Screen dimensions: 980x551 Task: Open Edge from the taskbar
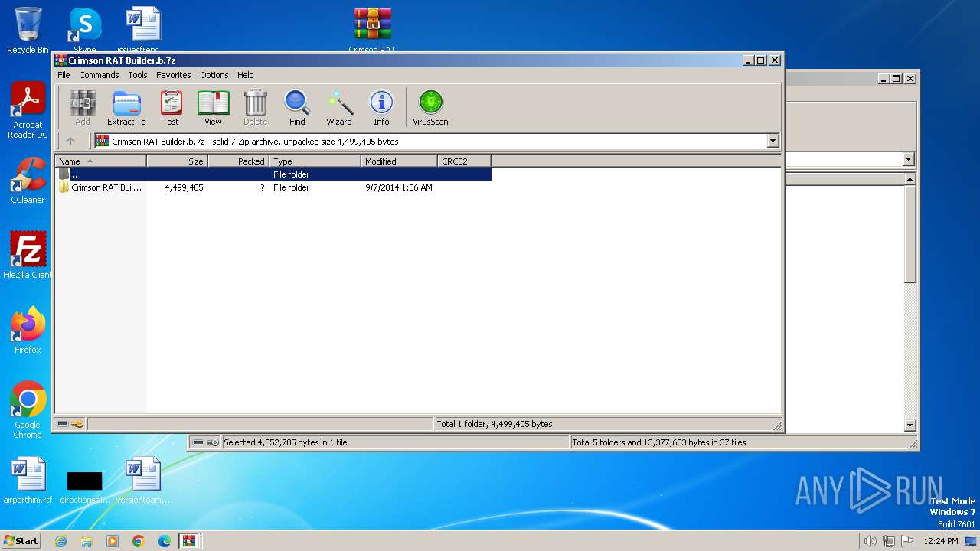165,541
